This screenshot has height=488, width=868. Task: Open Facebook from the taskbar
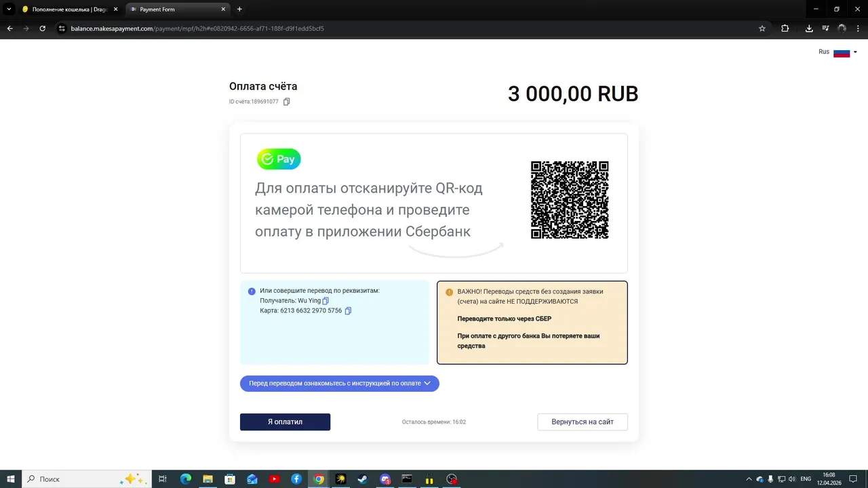coord(296,479)
